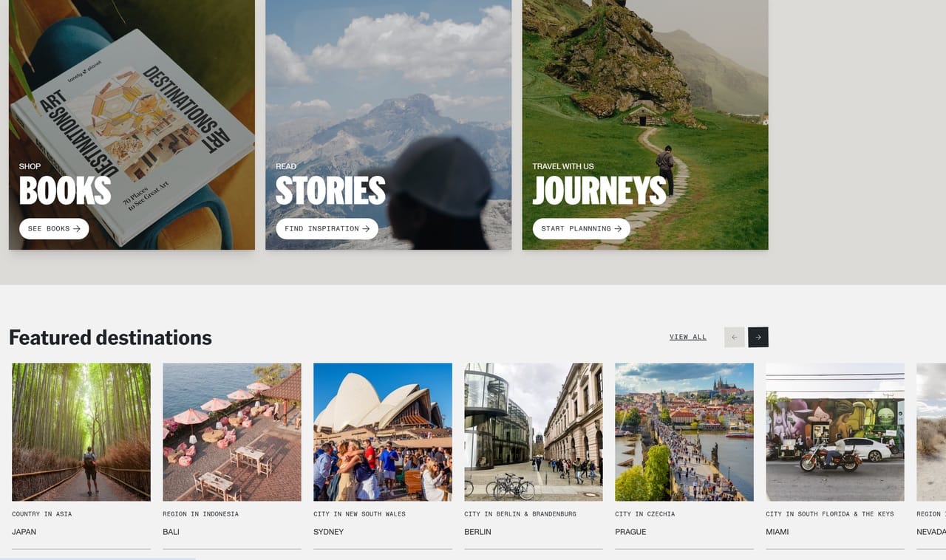The height and width of the screenshot is (560, 946).
Task: Click the next arrow in Featured destinations carousel
Action: point(758,337)
